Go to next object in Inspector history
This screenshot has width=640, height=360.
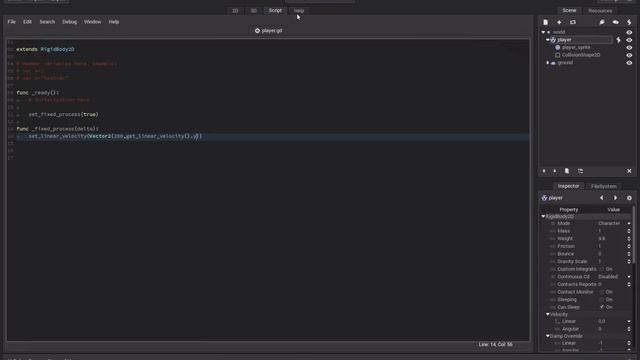[x=615, y=198]
